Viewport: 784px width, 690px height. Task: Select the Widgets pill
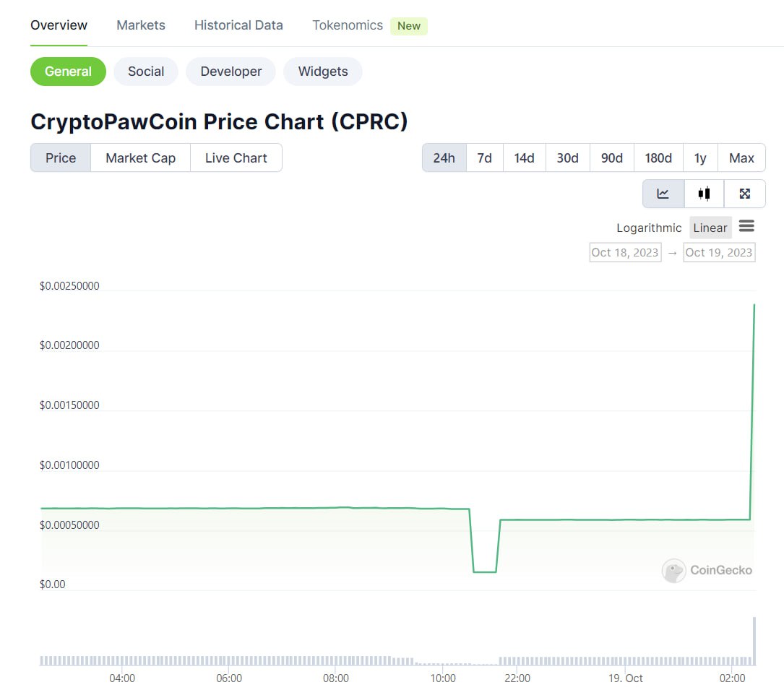323,72
